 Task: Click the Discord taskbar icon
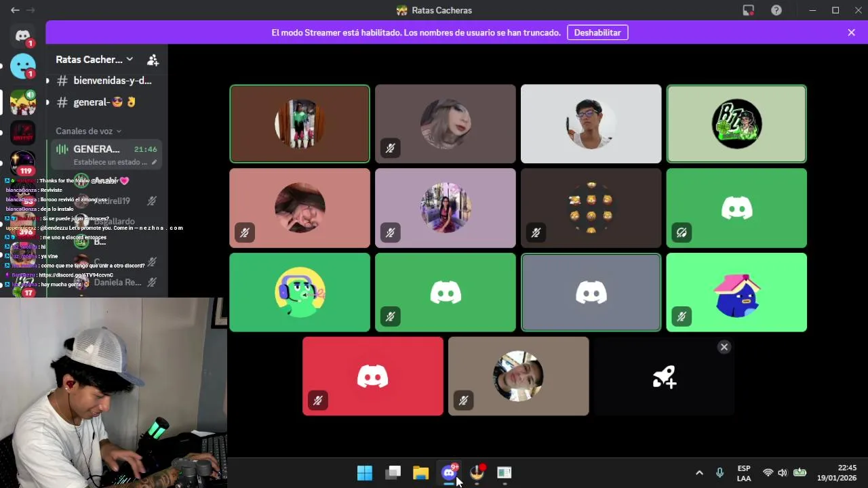[449, 472]
